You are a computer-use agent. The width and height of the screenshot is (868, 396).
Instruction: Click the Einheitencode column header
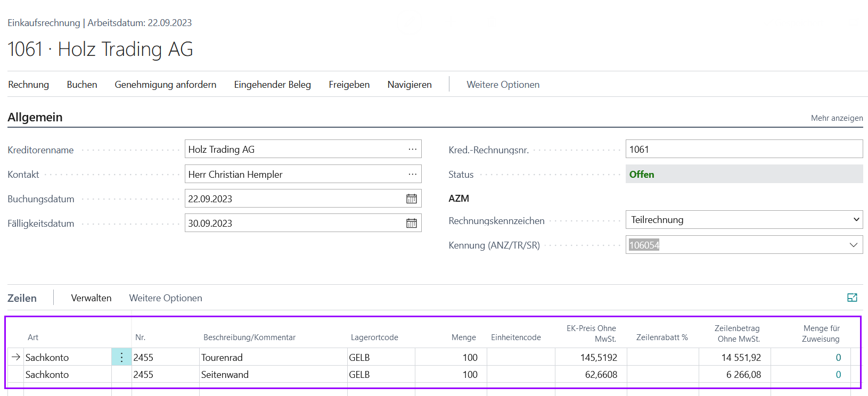pos(515,337)
